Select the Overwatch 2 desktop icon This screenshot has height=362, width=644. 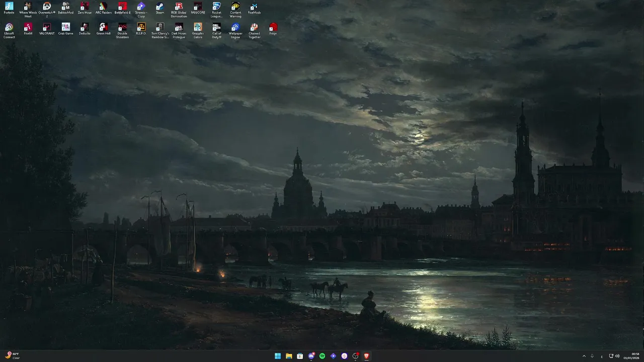point(47,10)
